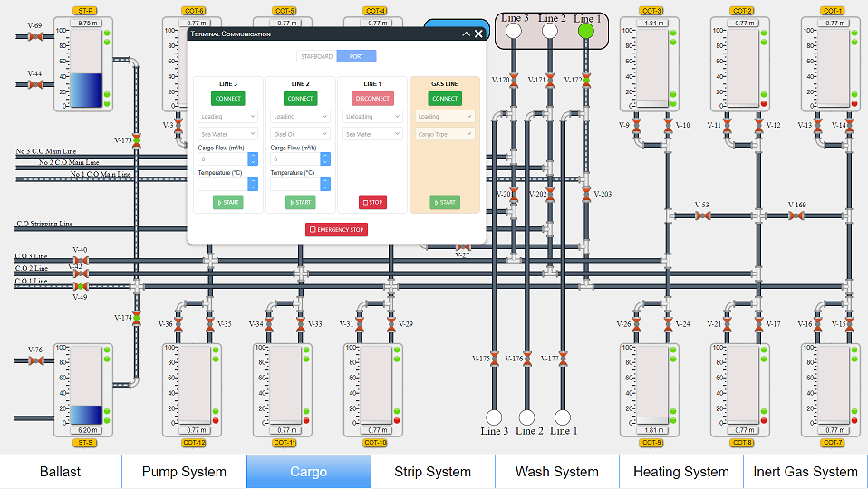Click Line 3 Cargo Flow stepper
868x489 pixels.
(253, 159)
